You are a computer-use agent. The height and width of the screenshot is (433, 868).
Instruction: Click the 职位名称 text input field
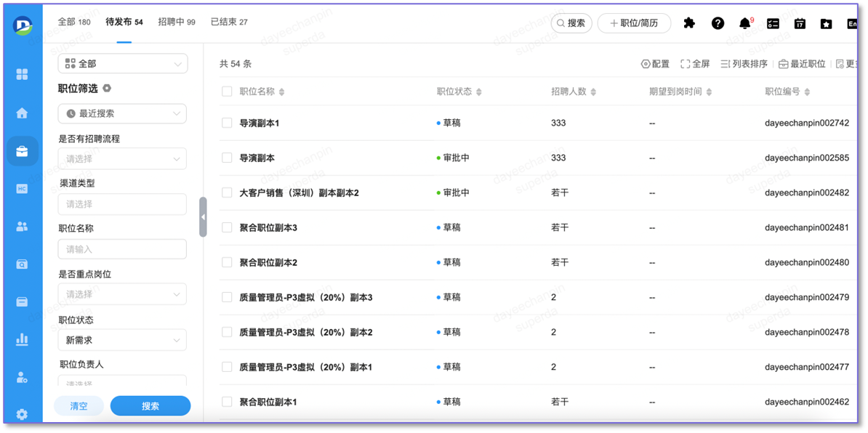(122, 249)
